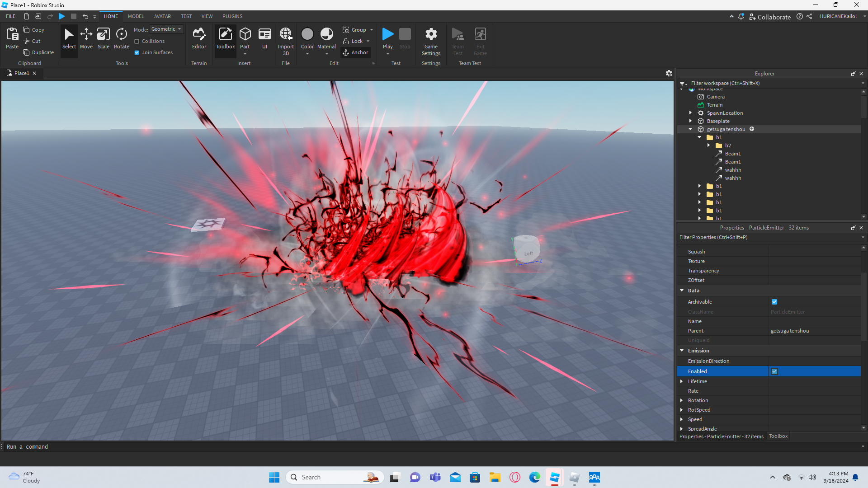Viewport: 868px width, 488px height.
Task: Click the Anchor tool
Action: click(356, 52)
